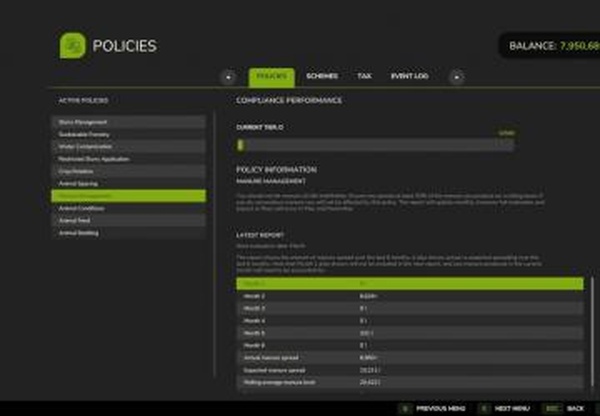
Task: Select the Sustainable Forestry policy
Action: coord(129,134)
